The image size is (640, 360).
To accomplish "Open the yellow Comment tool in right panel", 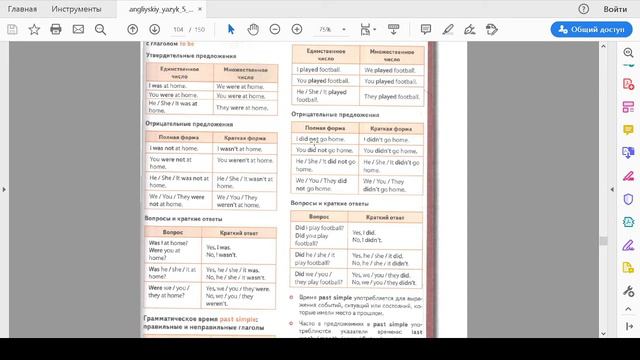I will (629, 130).
